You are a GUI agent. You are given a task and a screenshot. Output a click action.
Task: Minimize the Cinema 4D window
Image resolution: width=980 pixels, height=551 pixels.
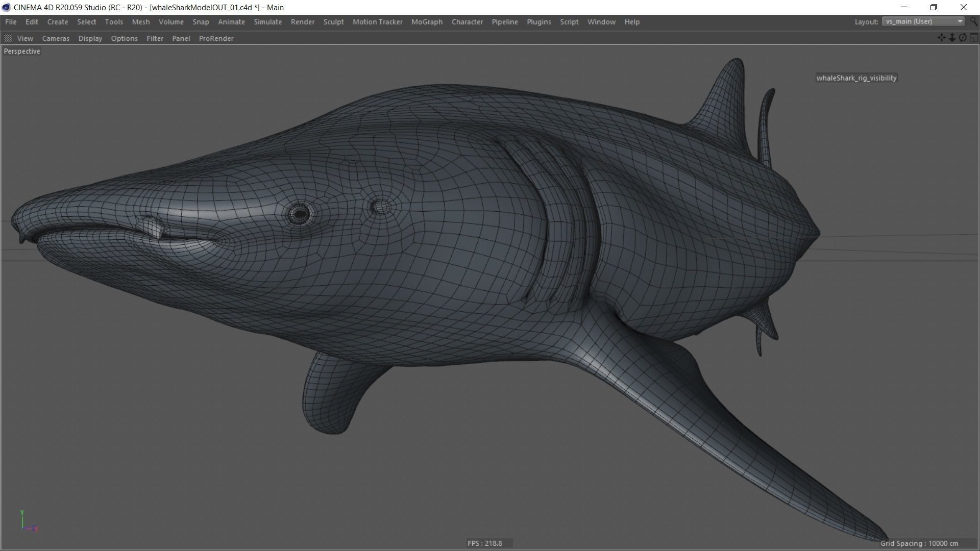point(904,7)
